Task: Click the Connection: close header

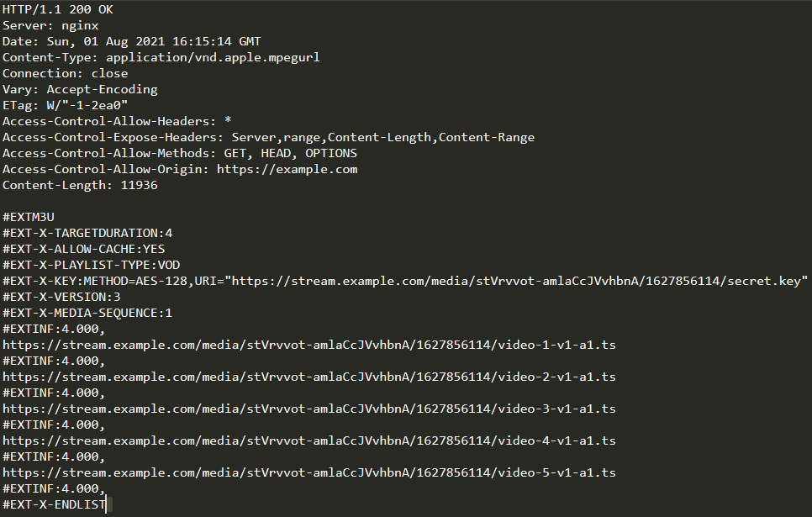Action: pyautogui.click(x=66, y=74)
